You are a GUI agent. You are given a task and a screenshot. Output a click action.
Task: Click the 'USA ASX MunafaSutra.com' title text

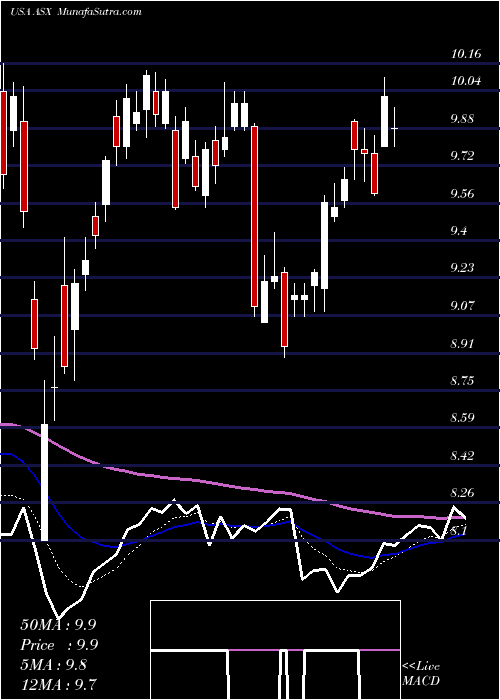click(75, 12)
